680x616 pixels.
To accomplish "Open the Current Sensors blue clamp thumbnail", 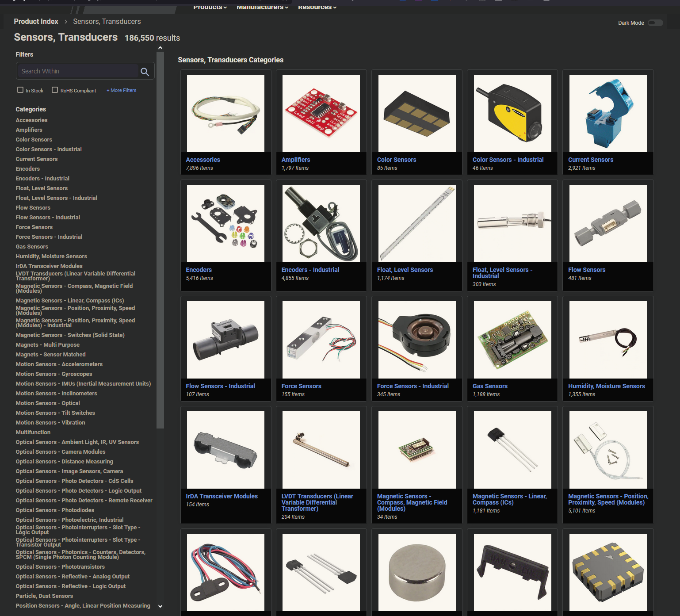I will [608, 113].
